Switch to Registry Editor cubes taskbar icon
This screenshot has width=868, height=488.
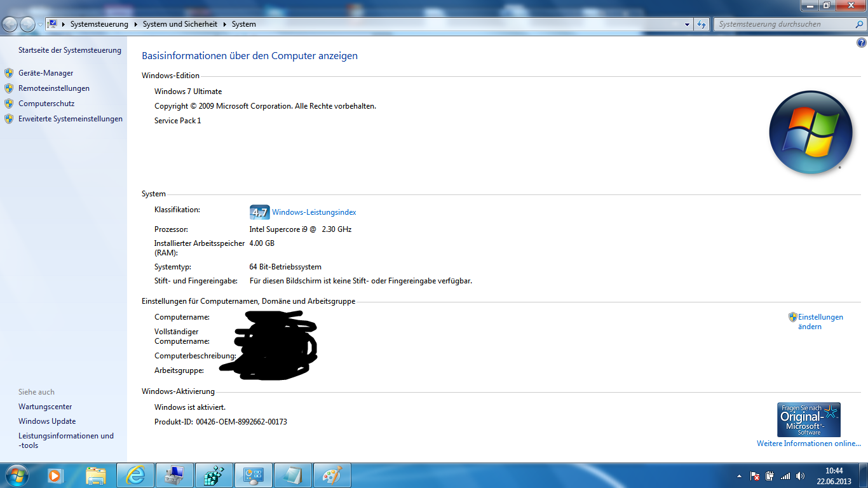pos(214,475)
